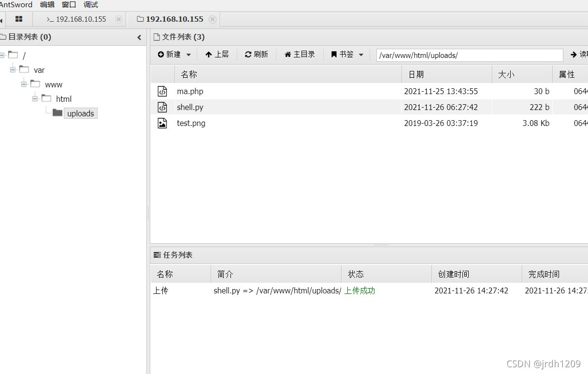Click the 上传成功 status text

[x=359, y=291]
